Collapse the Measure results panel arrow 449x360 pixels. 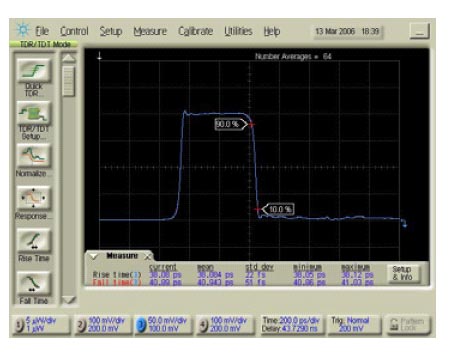tap(93, 257)
